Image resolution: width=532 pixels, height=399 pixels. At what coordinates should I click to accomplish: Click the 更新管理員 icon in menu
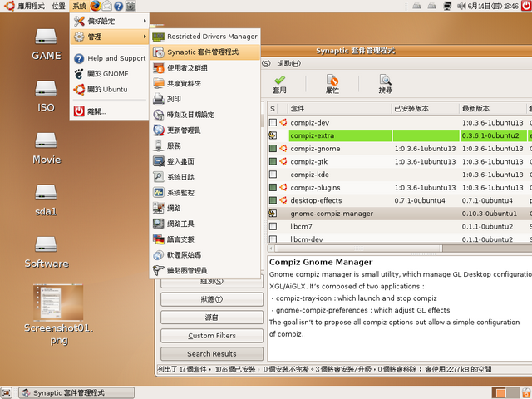click(x=159, y=131)
